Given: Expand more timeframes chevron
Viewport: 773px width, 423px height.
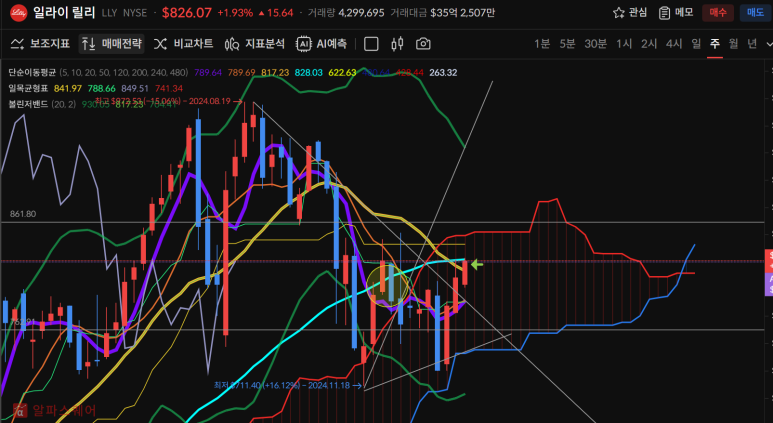Looking at the screenshot, I should tap(769, 44).
